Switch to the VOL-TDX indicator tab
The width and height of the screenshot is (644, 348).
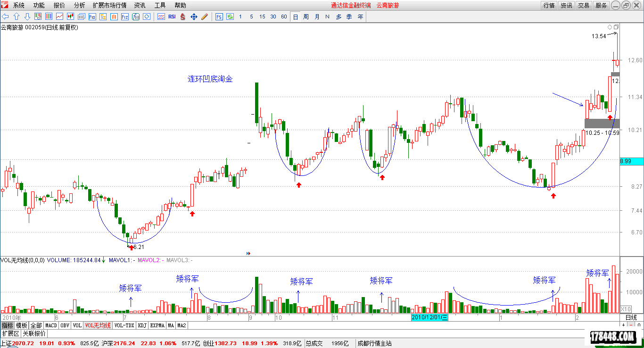coord(124,325)
